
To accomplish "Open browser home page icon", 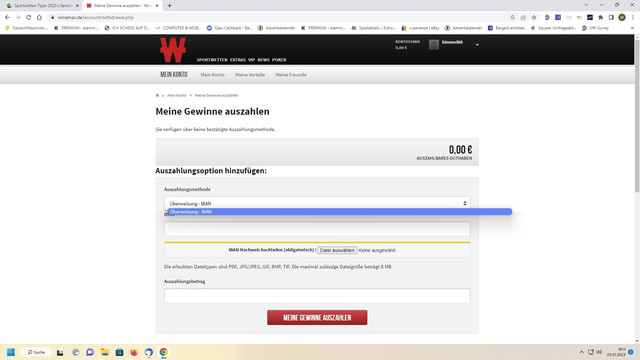I will (x=39, y=18).
